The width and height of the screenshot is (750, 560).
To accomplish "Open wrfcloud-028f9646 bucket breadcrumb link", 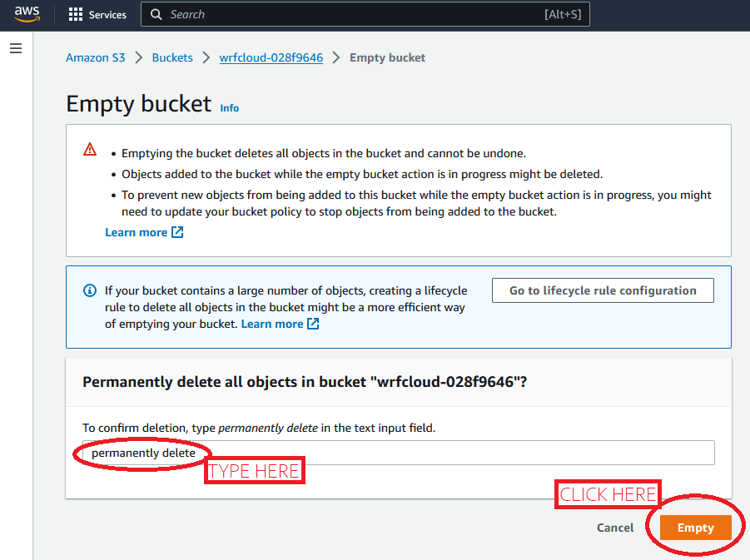I will pos(271,58).
